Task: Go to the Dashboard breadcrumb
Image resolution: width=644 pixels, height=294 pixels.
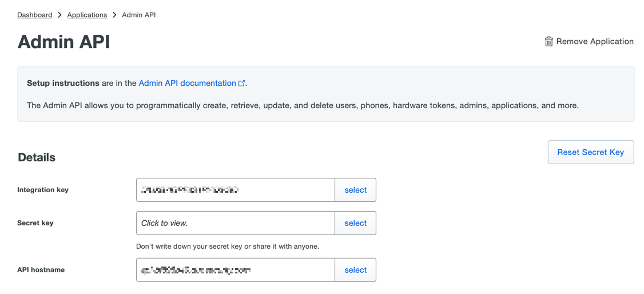Action: click(x=34, y=15)
